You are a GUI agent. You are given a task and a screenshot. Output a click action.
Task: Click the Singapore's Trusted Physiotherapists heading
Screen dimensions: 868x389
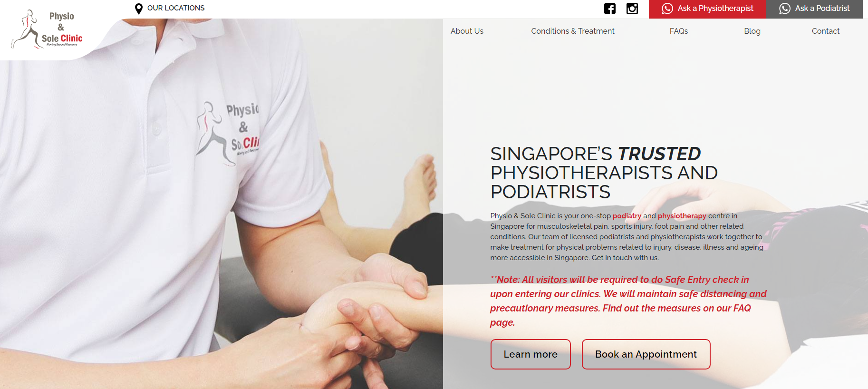[x=604, y=173]
